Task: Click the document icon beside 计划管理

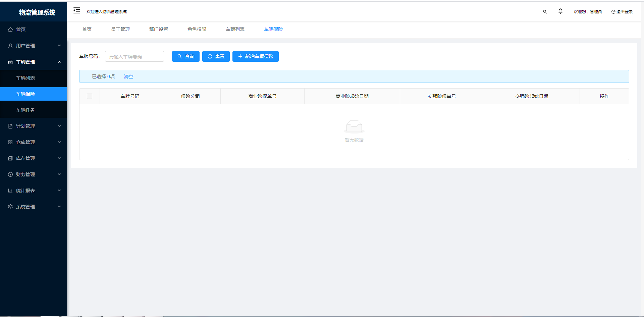Action: tap(10, 126)
